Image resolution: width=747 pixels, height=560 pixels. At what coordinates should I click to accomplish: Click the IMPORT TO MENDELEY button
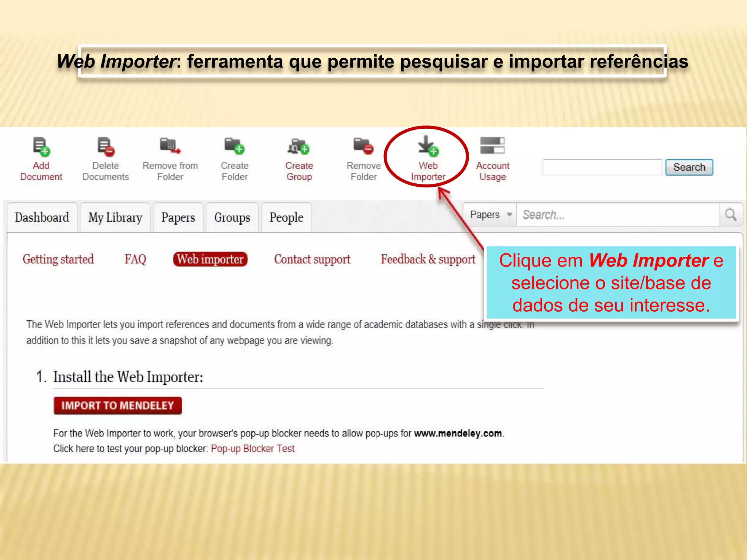(x=117, y=405)
